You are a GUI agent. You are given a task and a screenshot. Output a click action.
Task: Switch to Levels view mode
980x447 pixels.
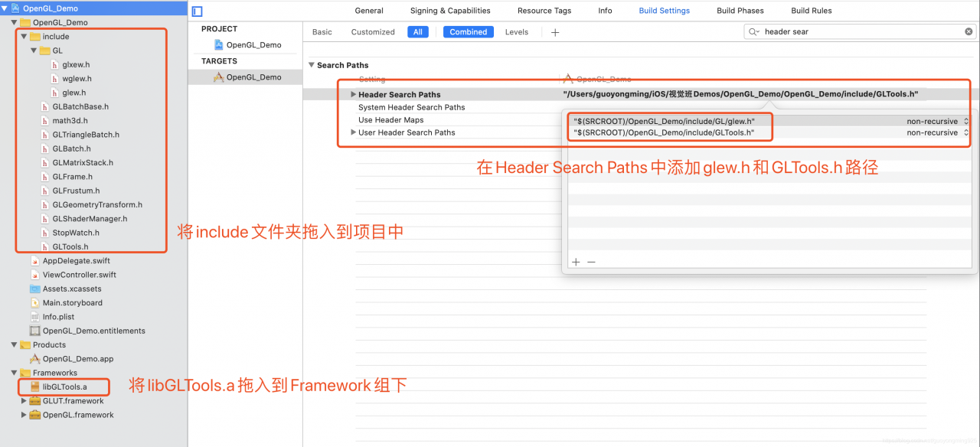[517, 32]
